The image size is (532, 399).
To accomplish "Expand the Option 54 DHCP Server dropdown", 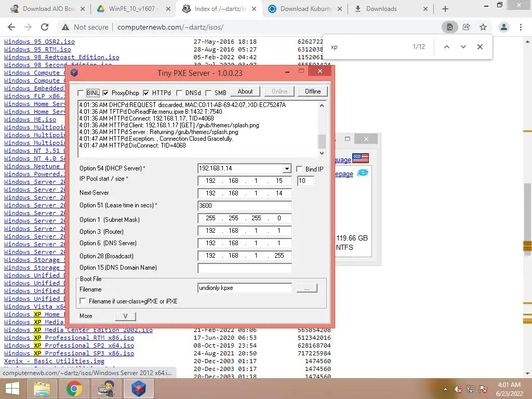I will click(287, 169).
